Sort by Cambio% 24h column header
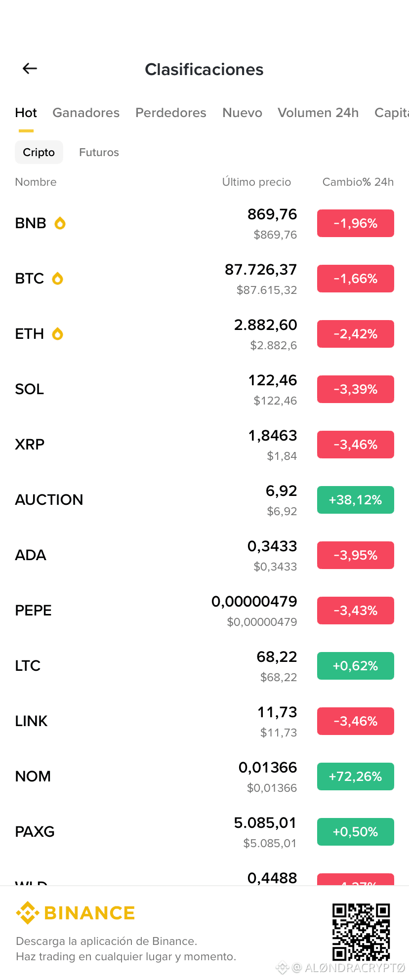The width and height of the screenshot is (409, 980). point(358,182)
